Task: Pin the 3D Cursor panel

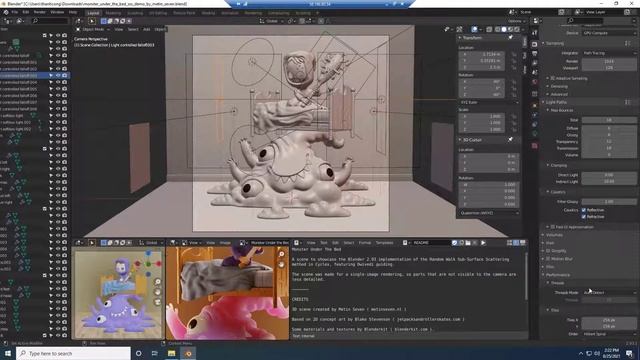Action: 511,140
